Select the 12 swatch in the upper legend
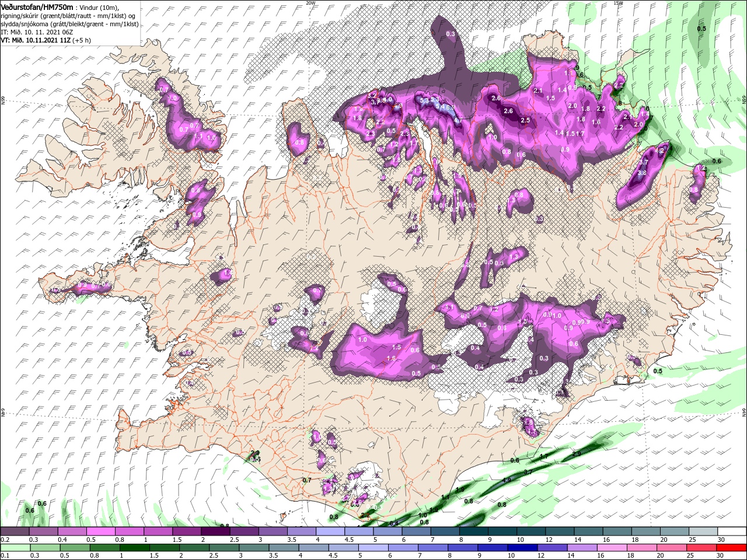747x560 pixels. [x=560, y=531]
